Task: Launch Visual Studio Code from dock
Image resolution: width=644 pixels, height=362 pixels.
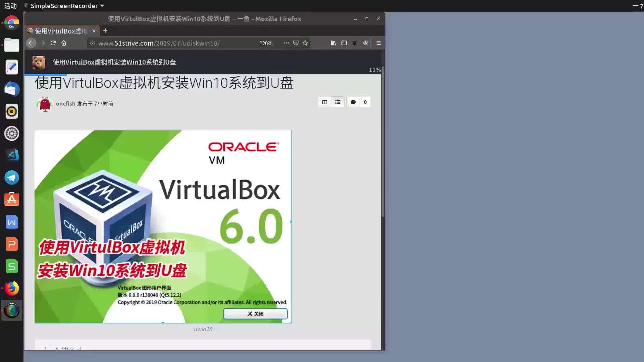Action: (x=12, y=156)
